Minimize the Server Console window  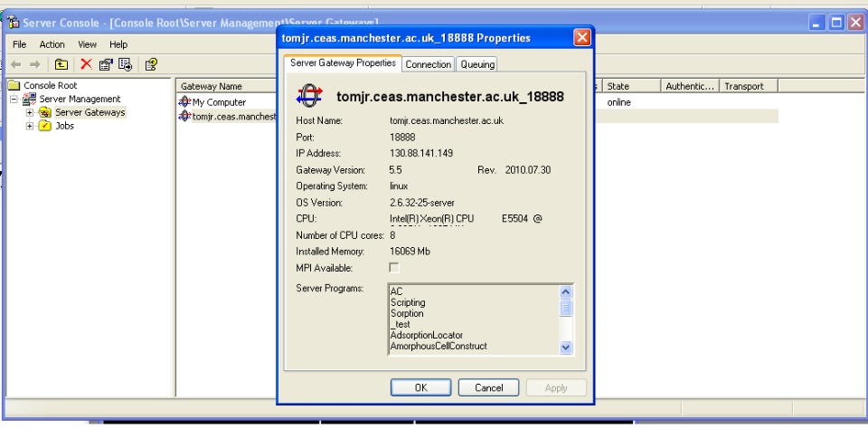[x=817, y=23]
